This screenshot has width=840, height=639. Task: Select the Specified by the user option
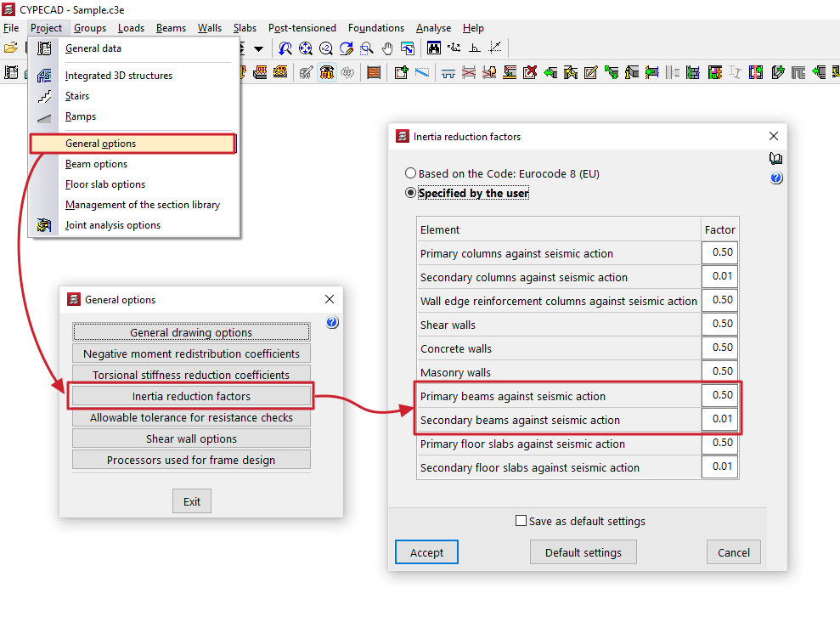410,192
